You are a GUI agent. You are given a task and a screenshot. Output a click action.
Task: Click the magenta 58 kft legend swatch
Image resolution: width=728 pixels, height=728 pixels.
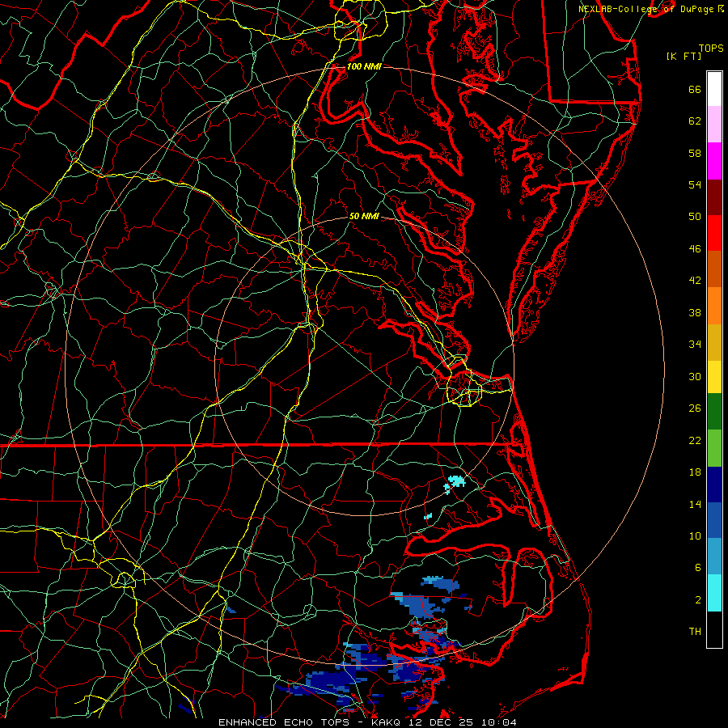714,161
